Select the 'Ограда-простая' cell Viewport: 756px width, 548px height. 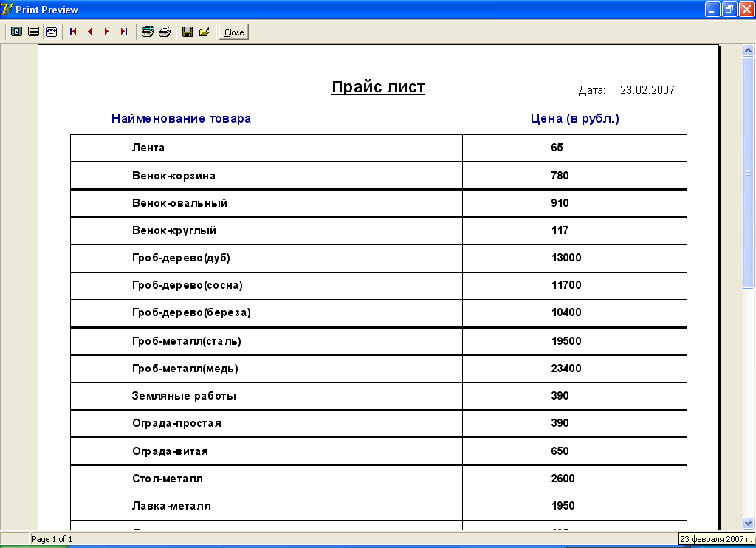pyautogui.click(x=177, y=423)
